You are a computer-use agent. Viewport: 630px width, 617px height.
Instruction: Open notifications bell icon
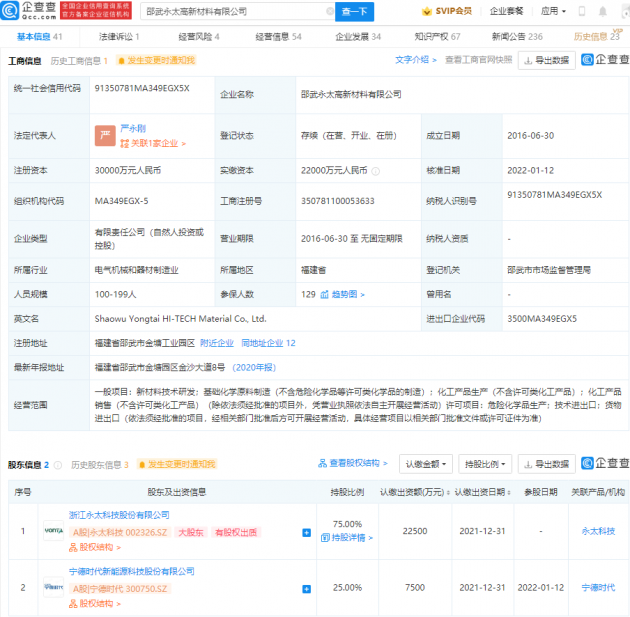click(602, 11)
